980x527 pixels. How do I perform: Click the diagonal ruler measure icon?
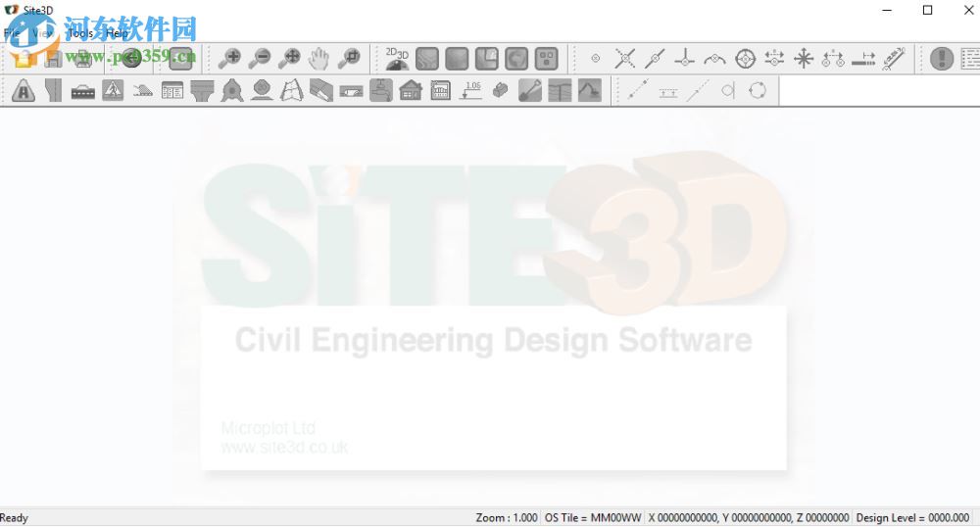pyautogui.click(x=894, y=59)
